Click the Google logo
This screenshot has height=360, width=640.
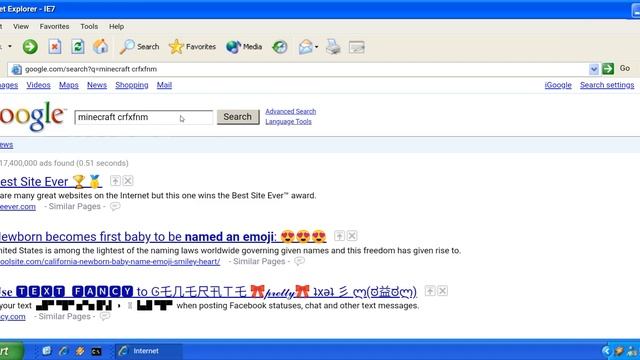pos(33,116)
